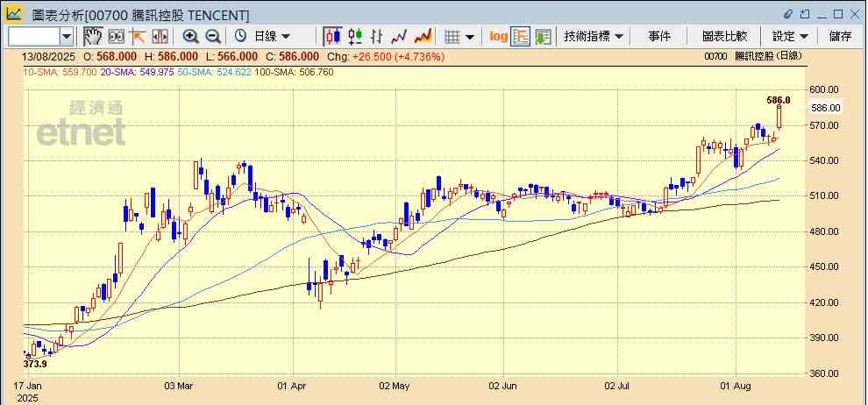Screen dimensions: 868x405
Task: Switch to OHLC bar chart style
Action: pos(377,37)
